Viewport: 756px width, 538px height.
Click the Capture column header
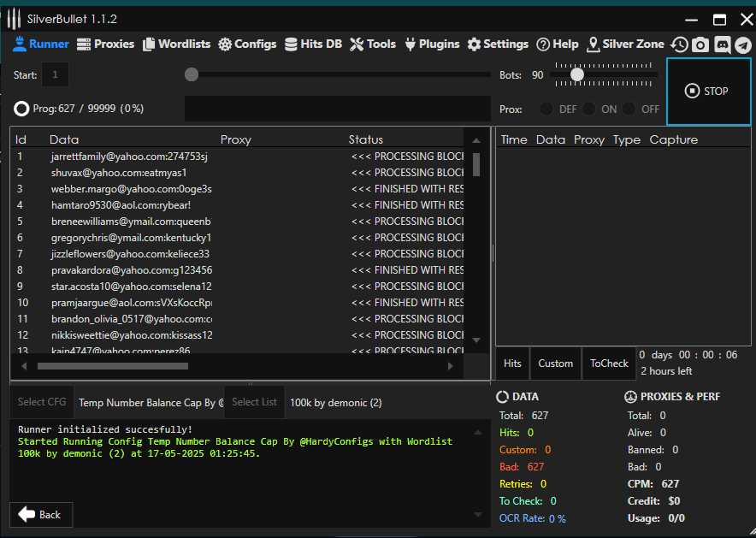[674, 139]
